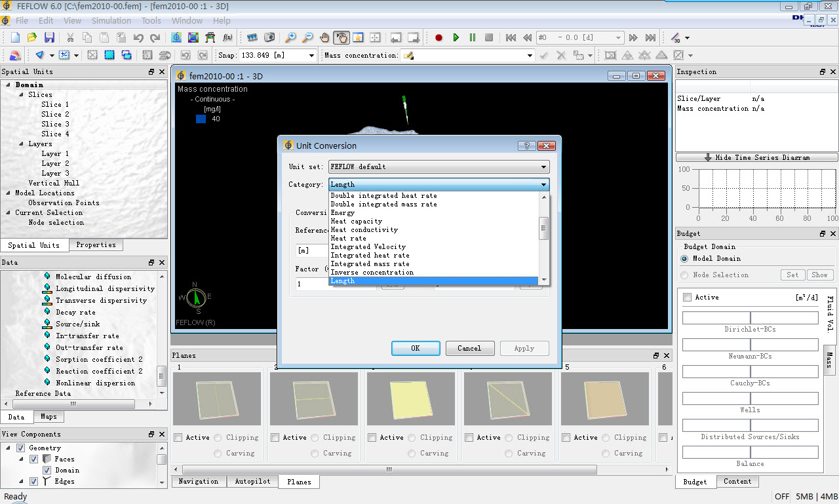
Task: Click the blue 40 mg/l legend color swatch
Action: [x=201, y=119]
